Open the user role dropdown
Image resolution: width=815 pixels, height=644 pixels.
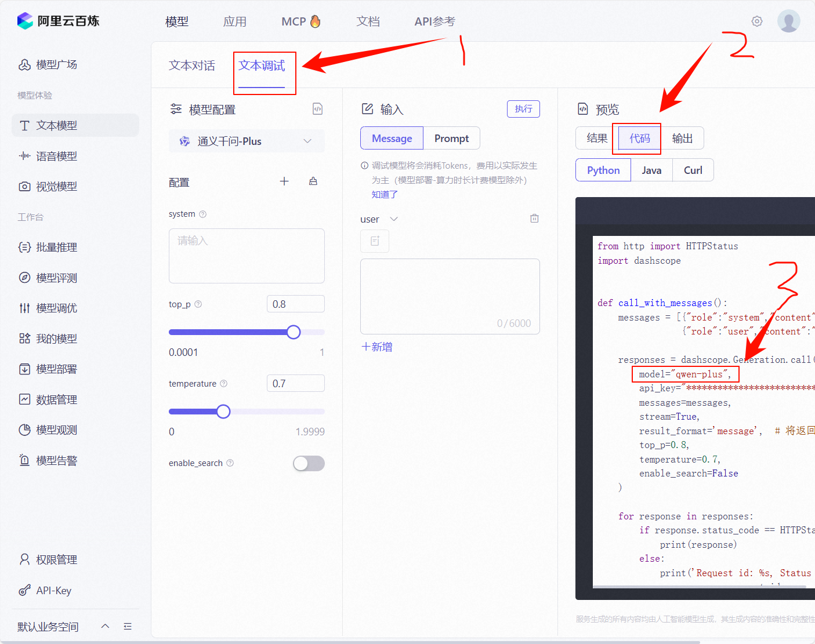click(x=379, y=219)
